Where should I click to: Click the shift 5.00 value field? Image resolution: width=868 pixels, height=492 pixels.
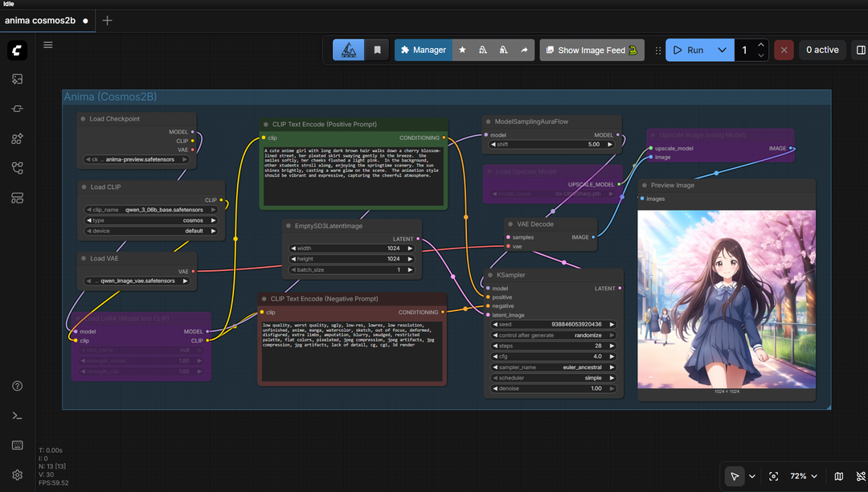coord(552,145)
